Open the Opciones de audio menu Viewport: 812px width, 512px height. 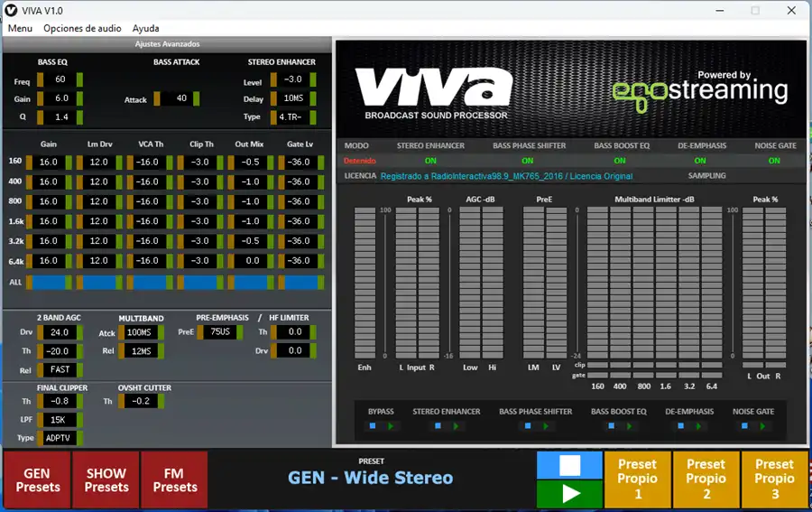tap(82, 29)
